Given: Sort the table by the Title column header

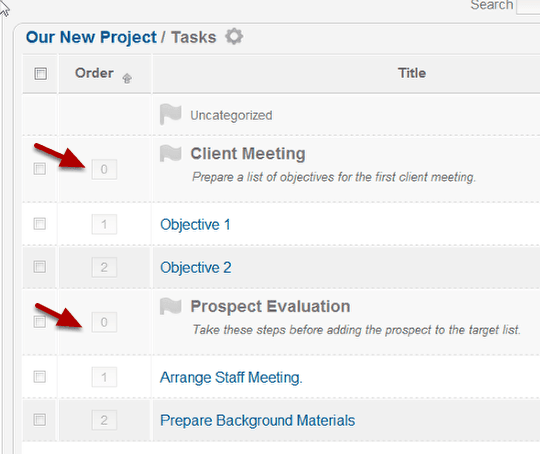Looking at the screenshot, I should pos(412,73).
